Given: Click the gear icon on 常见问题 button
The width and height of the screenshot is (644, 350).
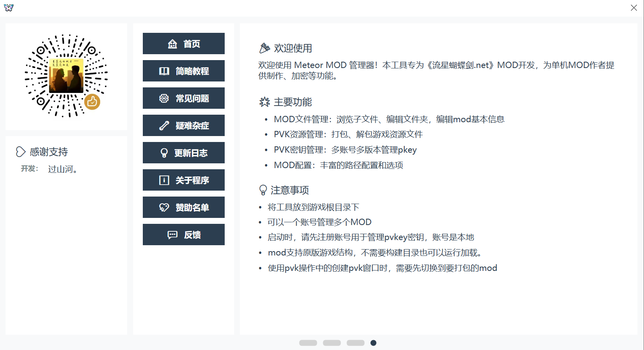Looking at the screenshot, I should pyautogui.click(x=164, y=98).
